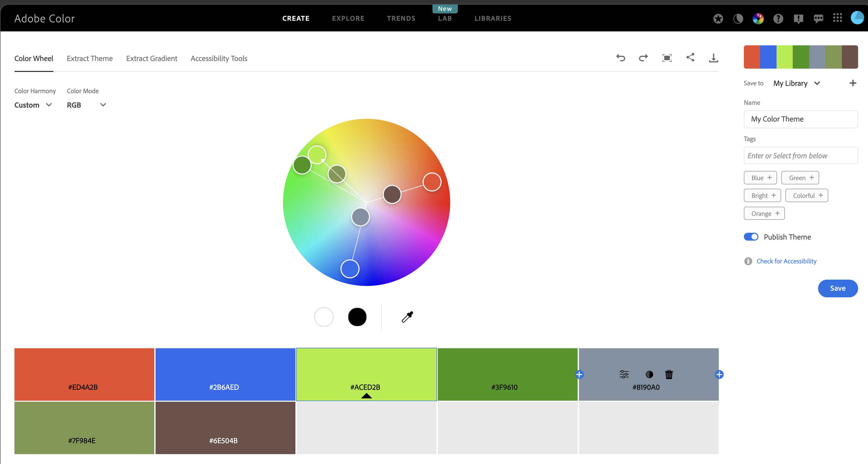Open the Explore menu item
The image size is (868, 464).
pos(348,18)
